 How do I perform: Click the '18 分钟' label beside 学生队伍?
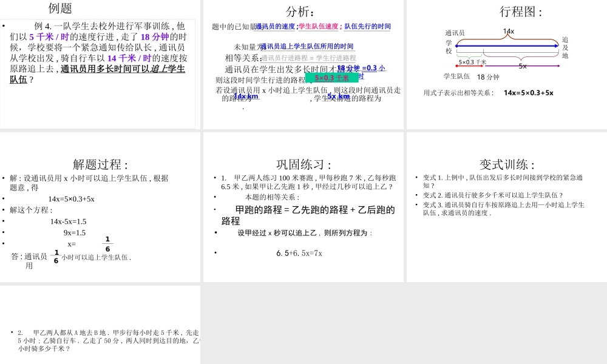[488, 77]
